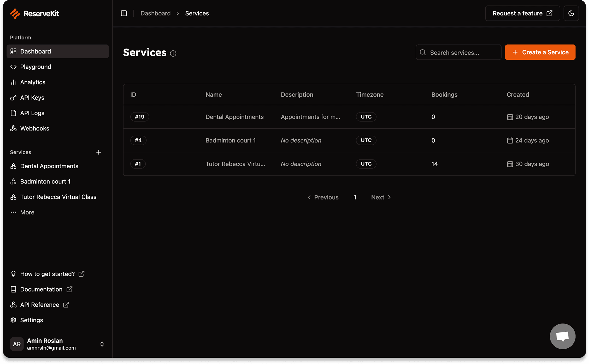Expand More services in the sidebar

tap(58, 212)
